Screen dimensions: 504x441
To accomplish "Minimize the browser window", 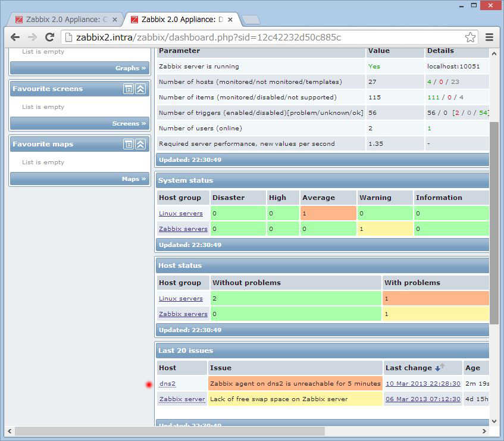I will (x=462, y=6).
